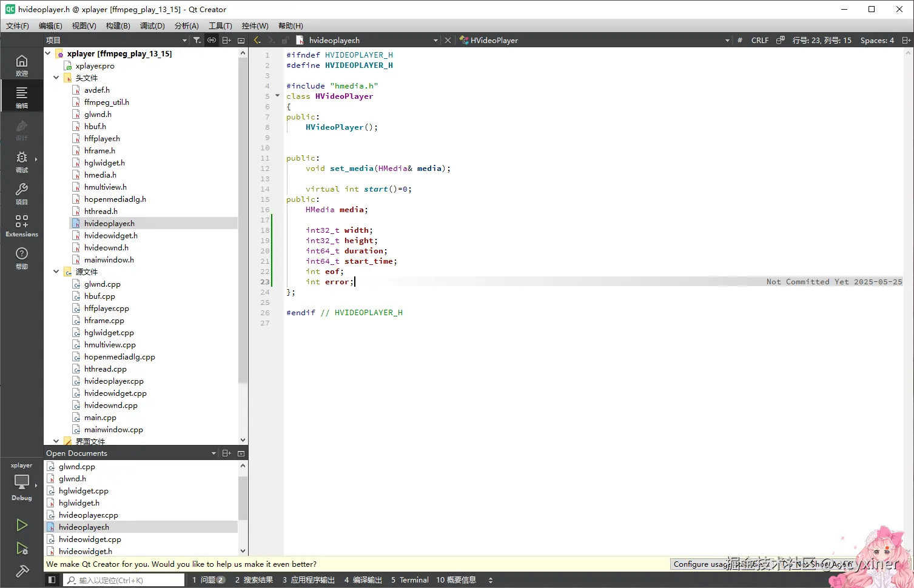Toggle the left sidebar visibility

pyautogui.click(x=52, y=580)
